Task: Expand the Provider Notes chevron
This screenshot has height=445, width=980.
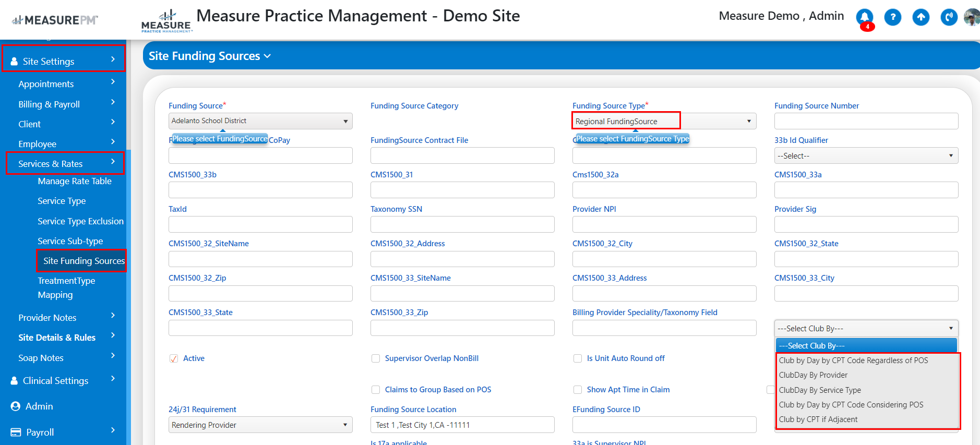Action: (x=113, y=316)
